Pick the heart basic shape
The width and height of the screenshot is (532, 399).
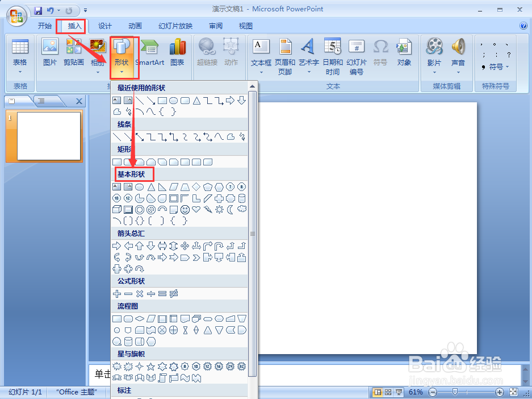point(196,209)
